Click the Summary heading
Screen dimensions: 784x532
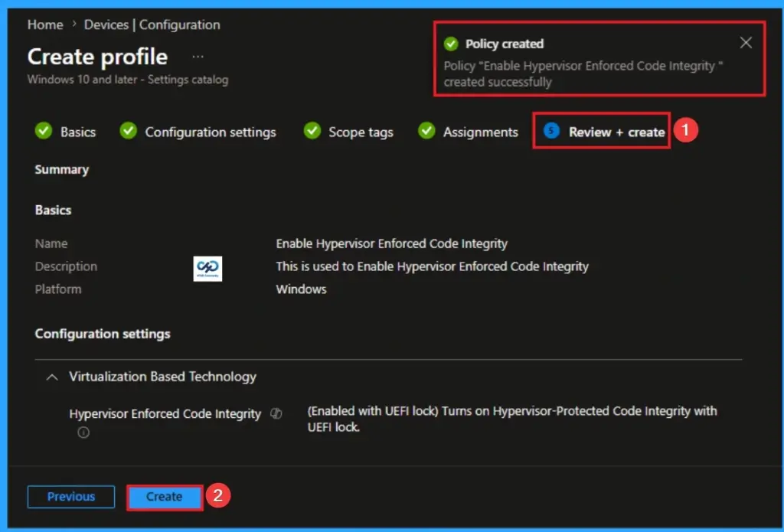pyautogui.click(x=62, y=170)
